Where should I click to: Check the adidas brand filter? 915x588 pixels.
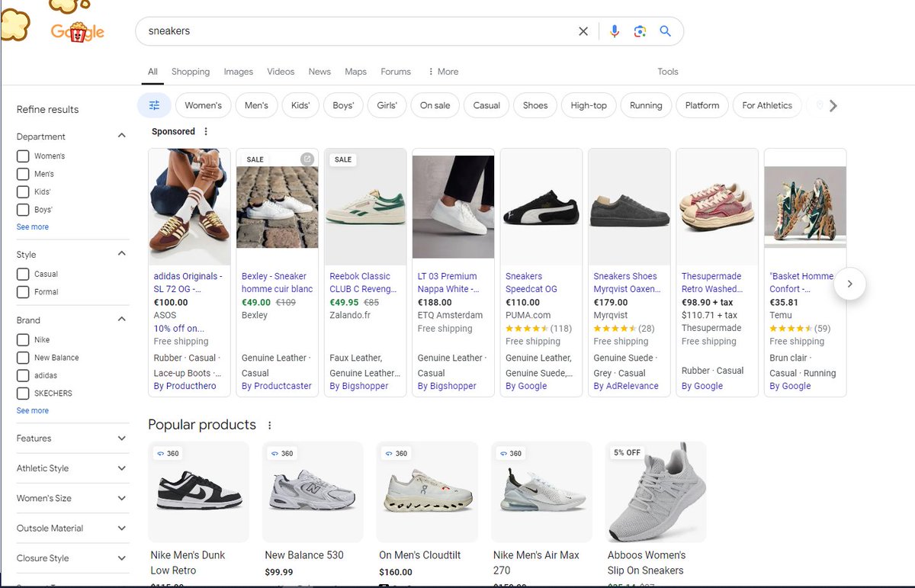click(23, 376)
